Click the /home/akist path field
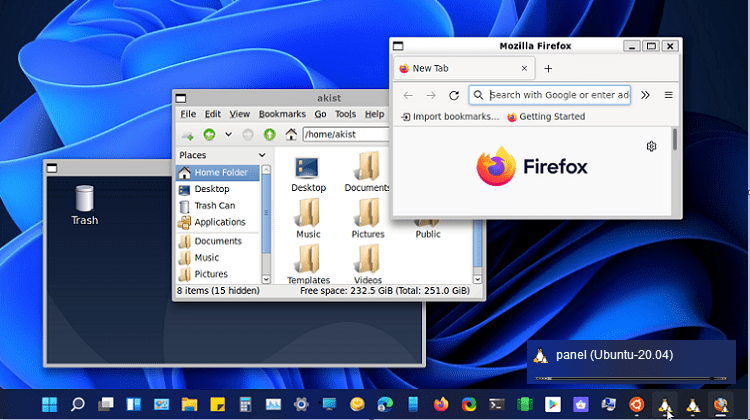Screen dimensions: 750x420 pos(346,134)
